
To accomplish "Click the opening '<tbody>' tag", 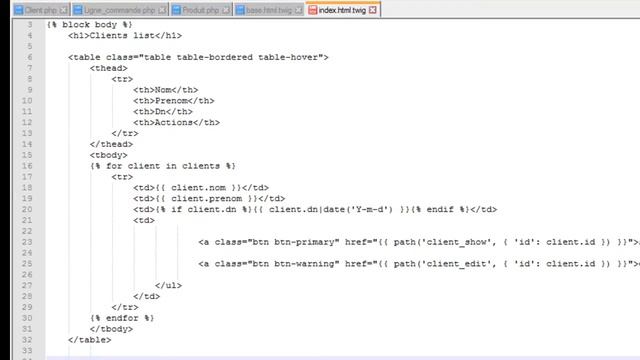I will [x=109, y=155].
